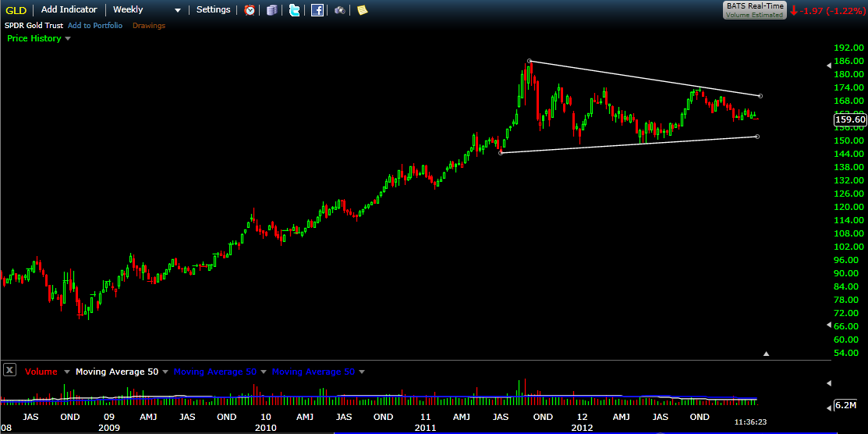Viewport: 868px width, 434px height.
Task: Click Add Indicator in the toolbar
Action: [x=69, y=9]
